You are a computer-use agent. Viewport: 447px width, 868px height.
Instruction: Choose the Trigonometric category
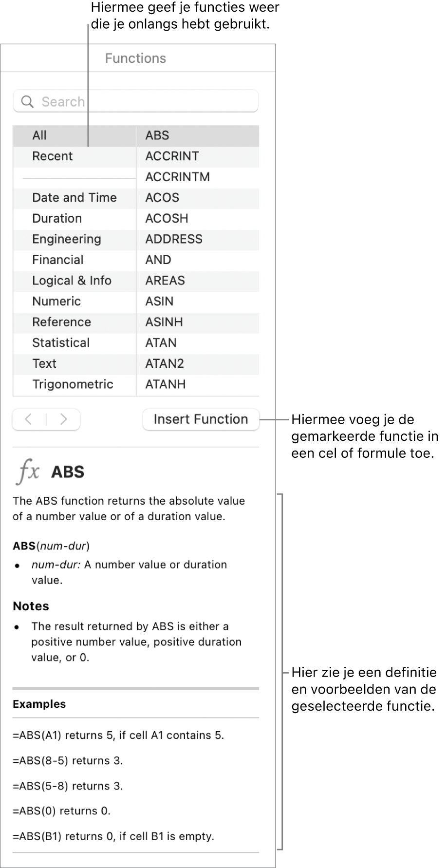(x=73, y=384)
